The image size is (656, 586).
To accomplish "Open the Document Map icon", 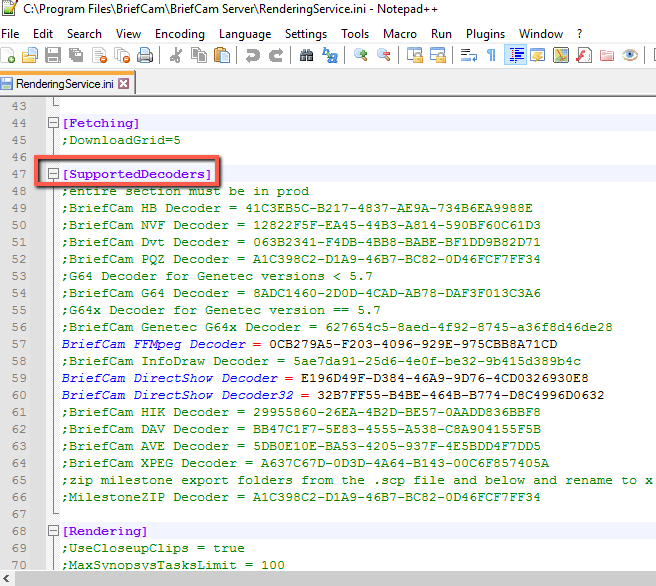I will pos(561,55).
